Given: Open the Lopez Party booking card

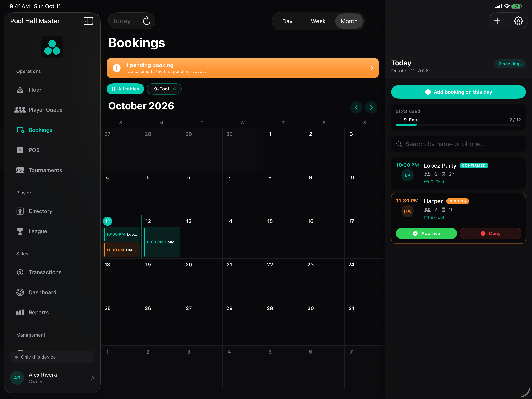Looking at the screenshot, I should tap(458, 173).
